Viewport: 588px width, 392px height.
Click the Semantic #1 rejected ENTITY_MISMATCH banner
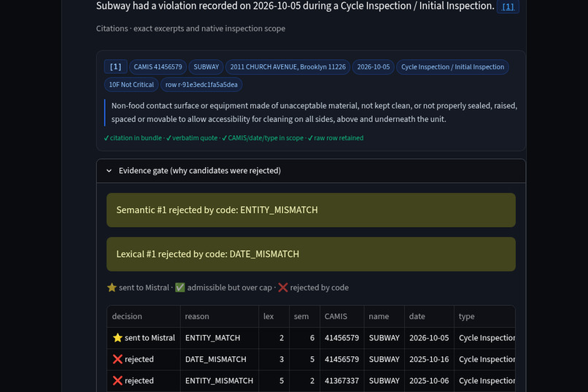pyautogui.click(x=311, y=210)
